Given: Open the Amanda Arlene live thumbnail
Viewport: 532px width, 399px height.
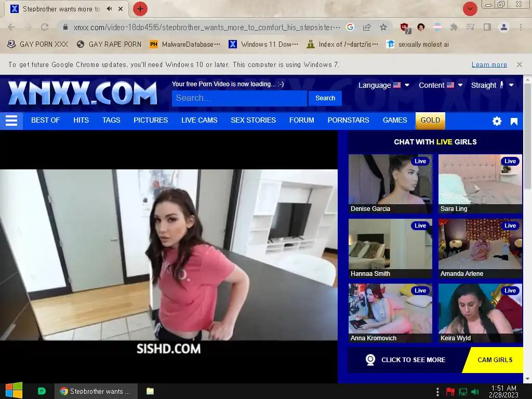Looking at the screenshot, I should tap(480, 248).
